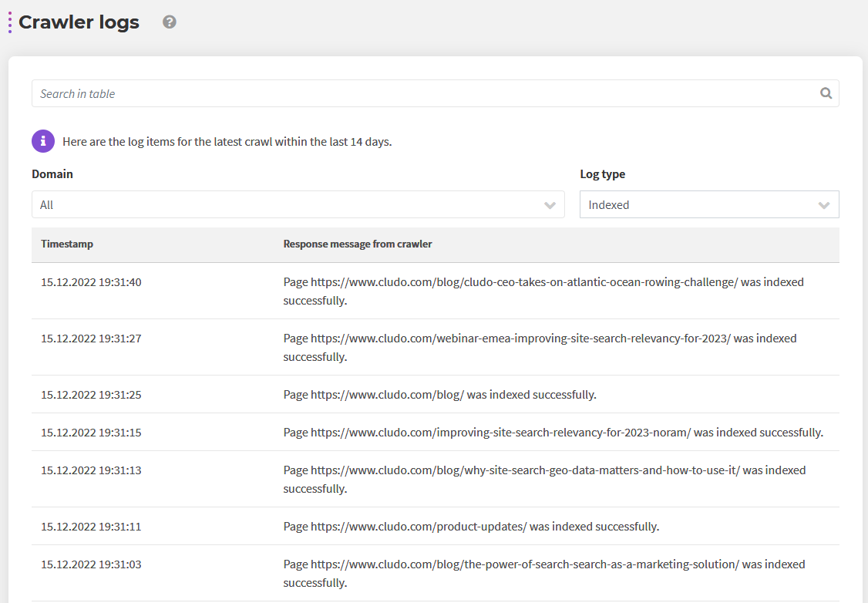868x603 pixels.
Task: Open the help icon beside Crawler logs title
Action: pos(169,22)
